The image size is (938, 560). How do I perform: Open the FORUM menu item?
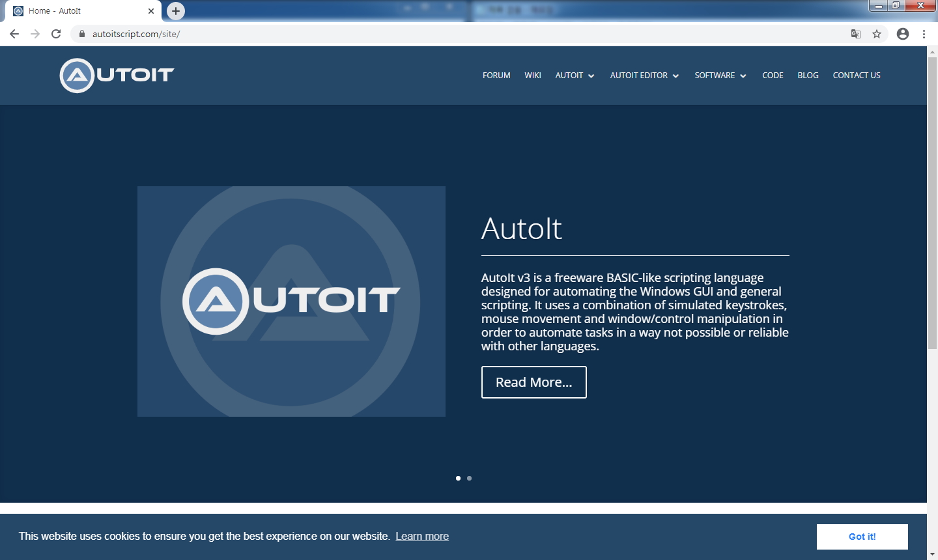tap(496, 76)
